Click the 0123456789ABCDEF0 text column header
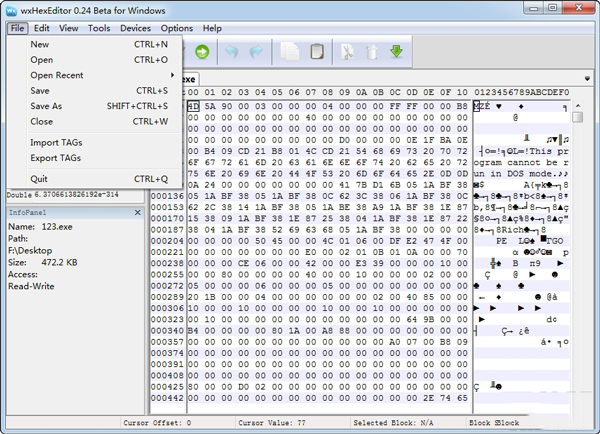This screenshot has height=434, width=600. tap(522, 92)
